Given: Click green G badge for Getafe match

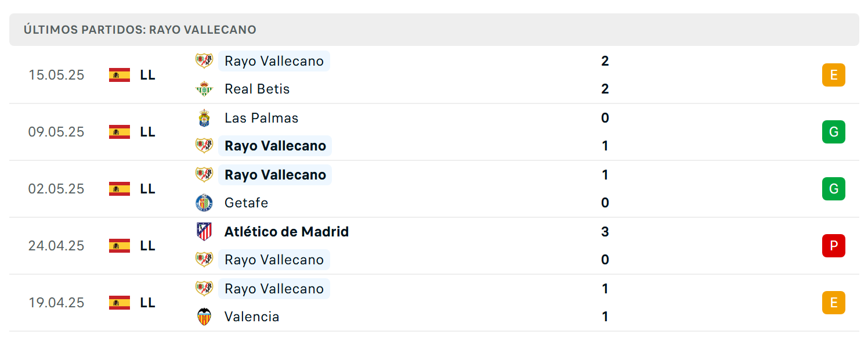Looking at the screenshot, I should tap(834, 189).
